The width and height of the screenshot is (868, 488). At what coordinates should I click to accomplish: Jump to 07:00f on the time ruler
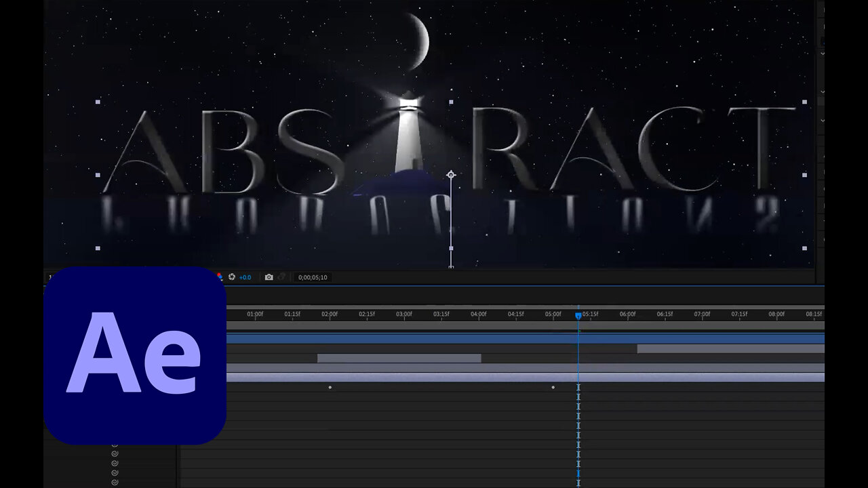702,314
